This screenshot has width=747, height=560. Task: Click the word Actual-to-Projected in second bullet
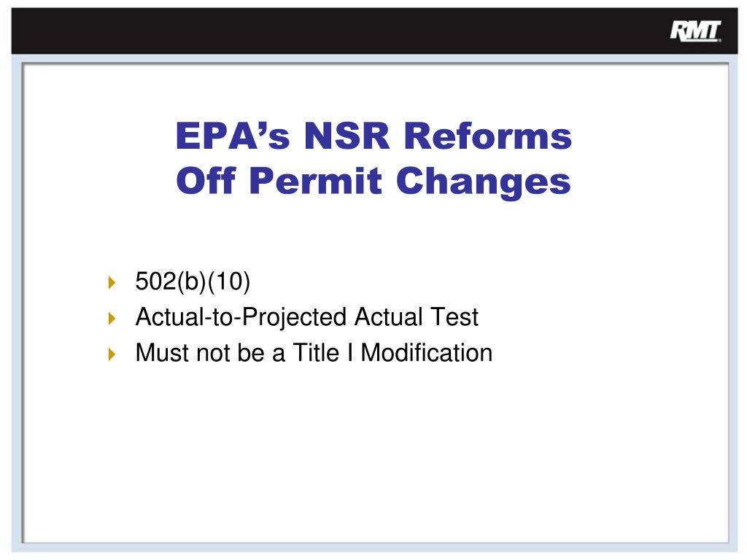click(x=241, y=318)
